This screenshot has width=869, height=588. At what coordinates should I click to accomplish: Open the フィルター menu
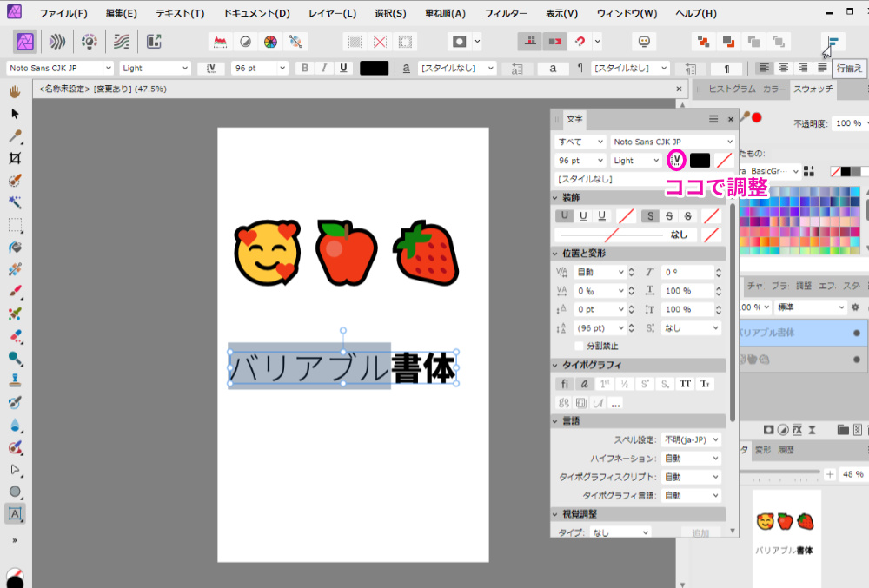pyautogui.click(x=505, y=14)
